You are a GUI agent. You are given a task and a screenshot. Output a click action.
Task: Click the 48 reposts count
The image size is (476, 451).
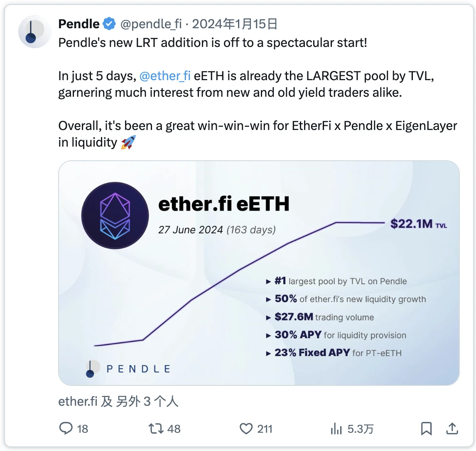[174, 429]
